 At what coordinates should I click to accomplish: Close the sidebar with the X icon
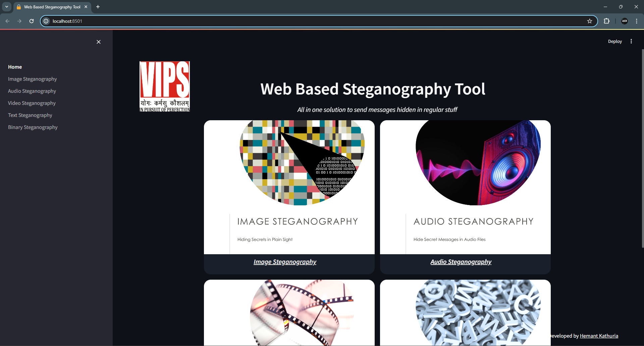pyautogui.click(x=98, y=42)
